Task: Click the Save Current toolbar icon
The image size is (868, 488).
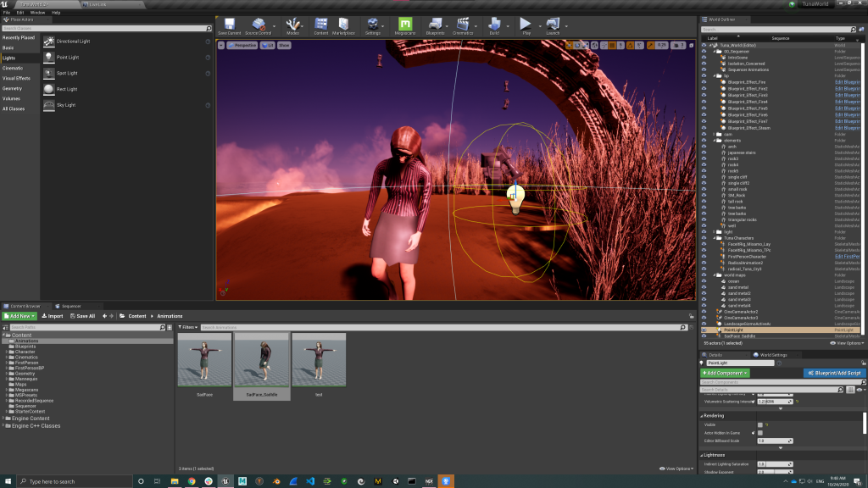Action: [229, 25]
